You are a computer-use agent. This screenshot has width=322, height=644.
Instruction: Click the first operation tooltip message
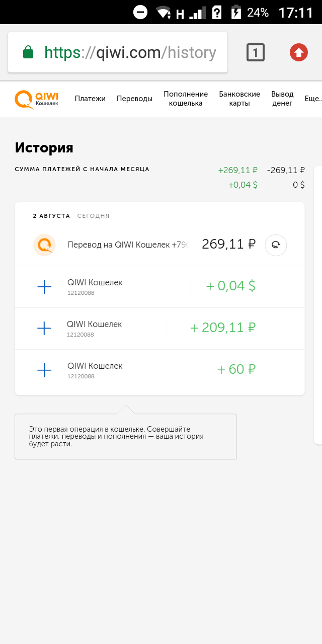click(x=126, y=437)
